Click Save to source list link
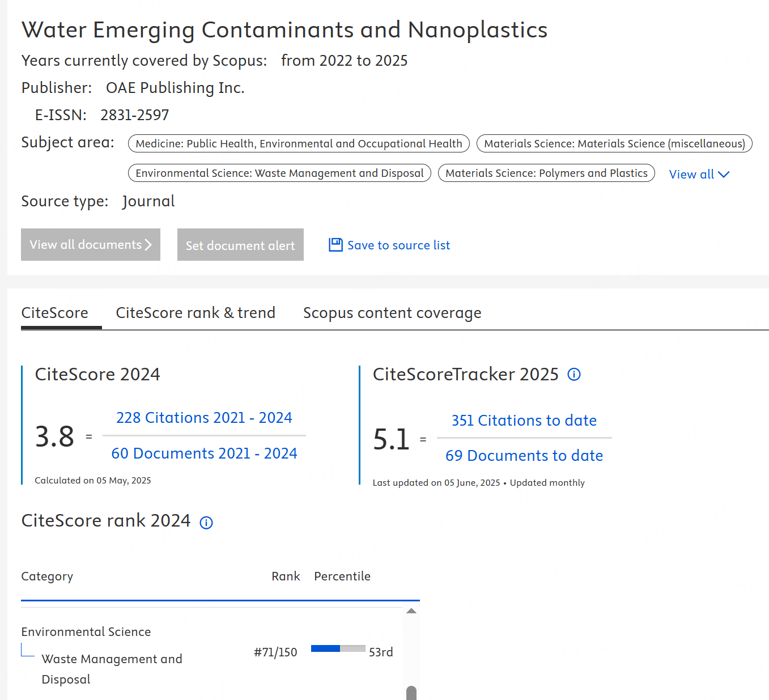 click(x=398, y=245)
